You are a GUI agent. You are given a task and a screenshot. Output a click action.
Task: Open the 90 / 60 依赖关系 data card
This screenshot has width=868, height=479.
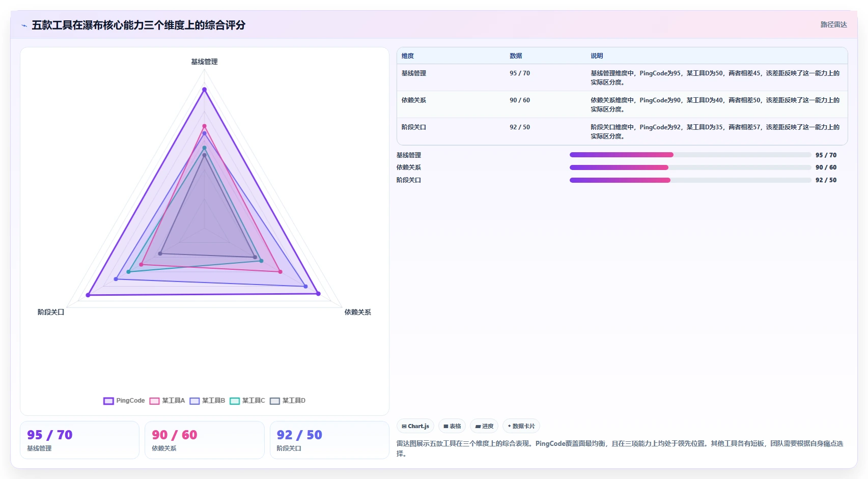point(204,440)
